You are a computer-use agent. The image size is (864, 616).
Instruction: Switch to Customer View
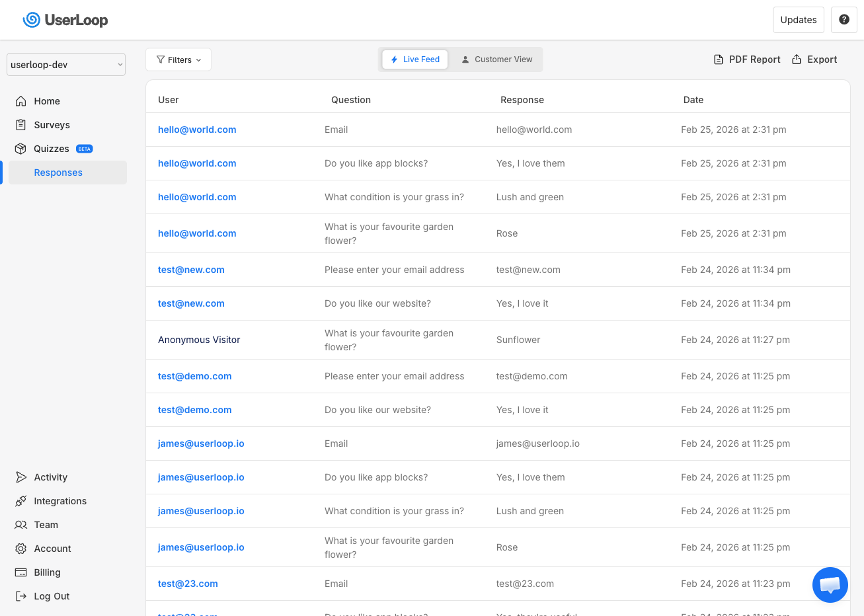(x=496, y=59)
